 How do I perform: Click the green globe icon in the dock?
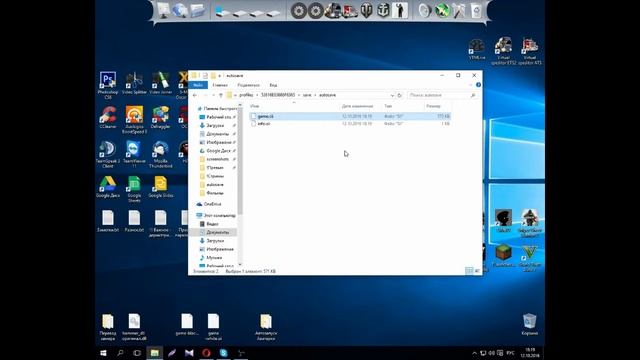point(442,11)
